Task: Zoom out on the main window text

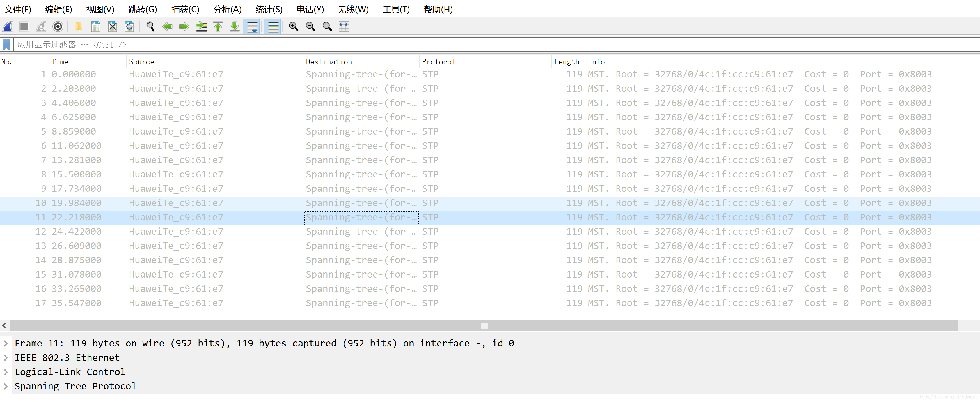Action: (x=310, y=27)
